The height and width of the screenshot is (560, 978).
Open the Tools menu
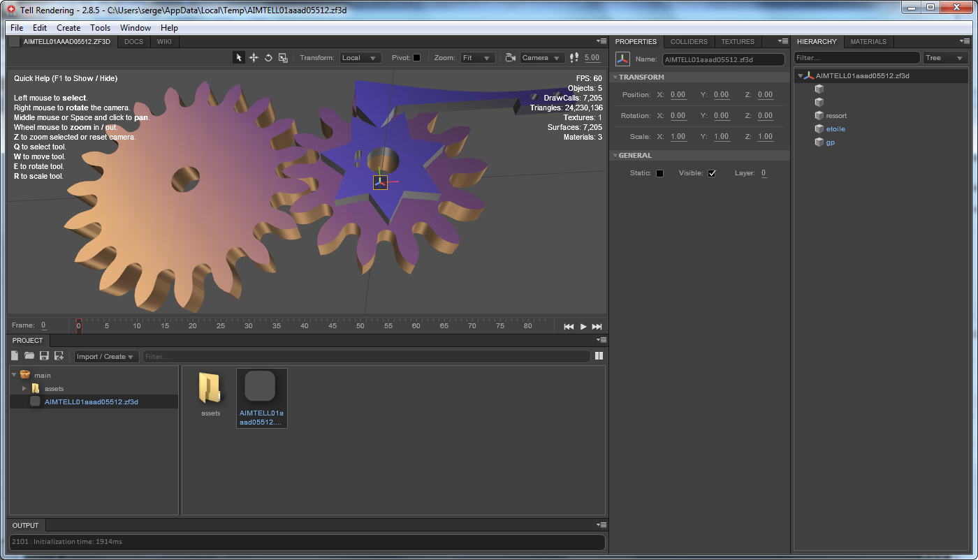(x=100, y=28)
